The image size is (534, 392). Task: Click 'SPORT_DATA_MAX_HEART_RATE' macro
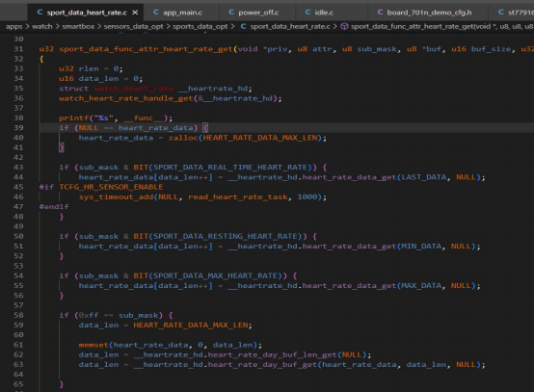(216, 276)
